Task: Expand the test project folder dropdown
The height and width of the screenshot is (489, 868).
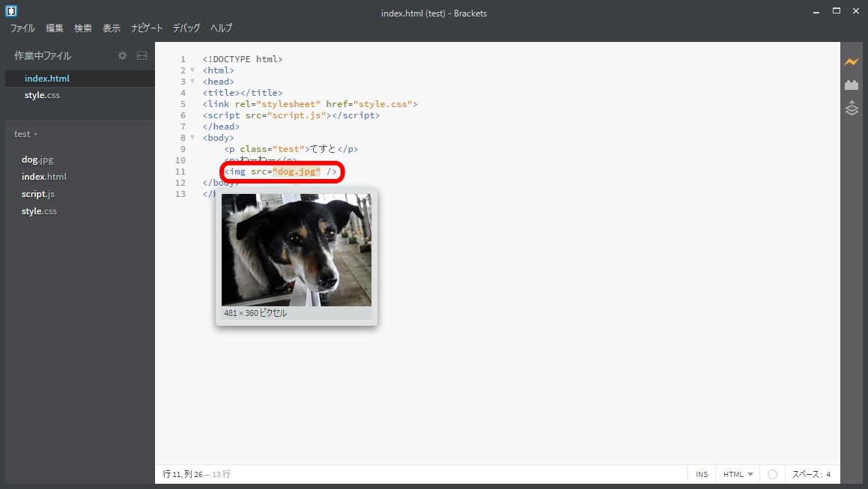Action: 25,134
